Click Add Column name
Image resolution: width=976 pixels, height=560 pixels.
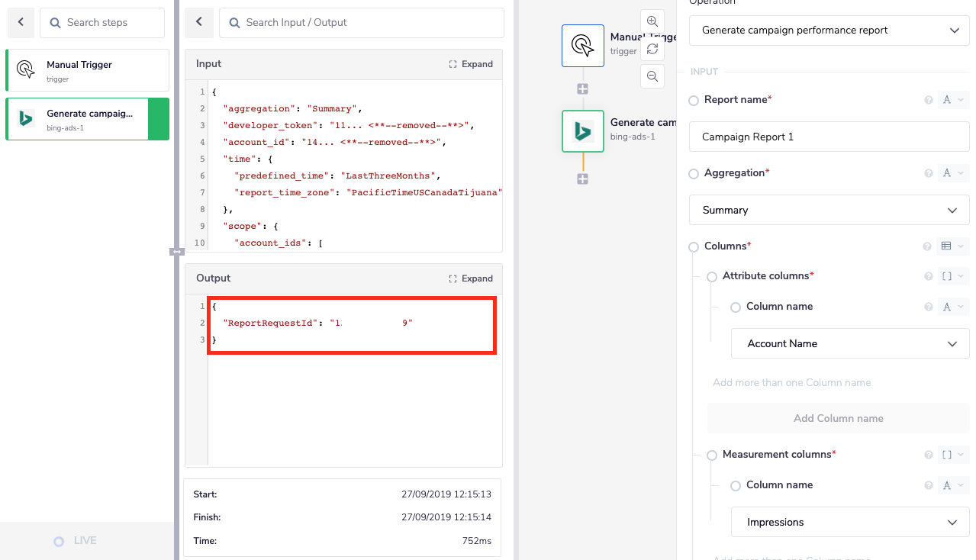(x=838, y=418)
